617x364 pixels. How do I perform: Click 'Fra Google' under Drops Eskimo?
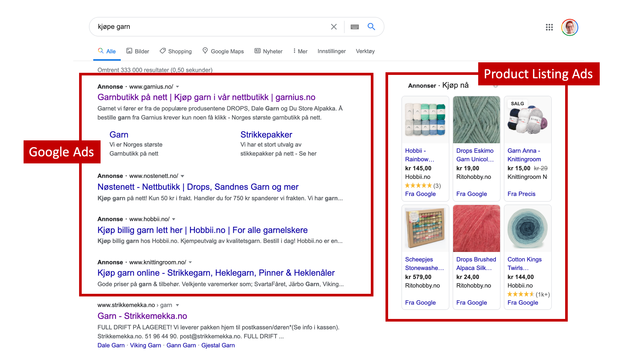pyautogui.click(x=472, y=194)
